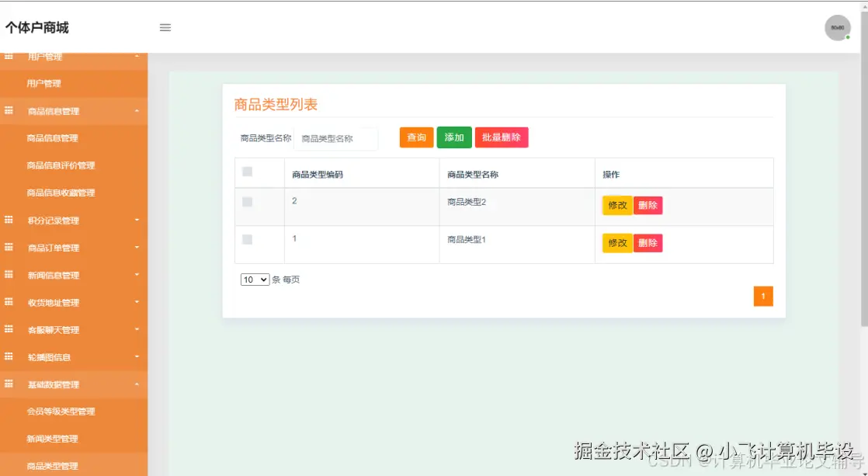
Task: Click the 商品订单管理 grid icon
Action: point(8,247)
